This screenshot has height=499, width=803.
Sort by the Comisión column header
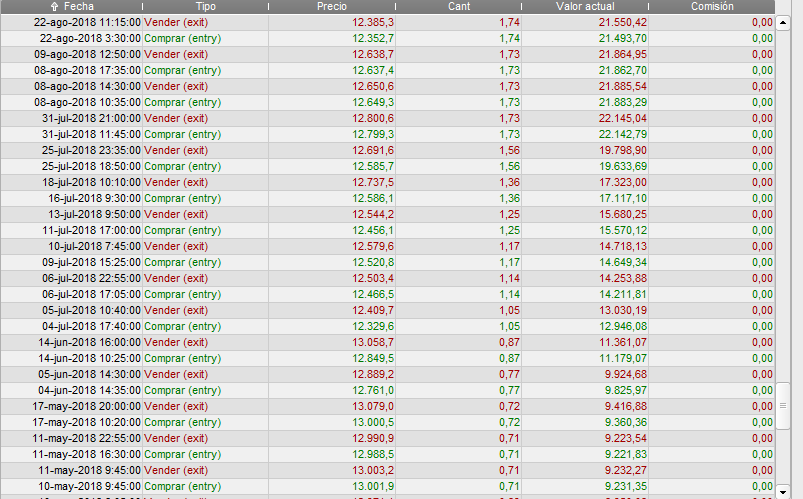pyautogui.click(x=712, y=7)
